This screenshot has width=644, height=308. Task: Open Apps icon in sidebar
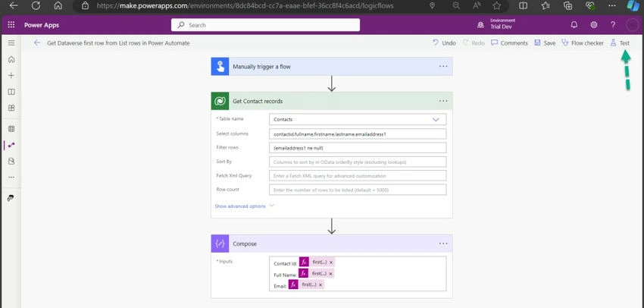tap(11, 108)
